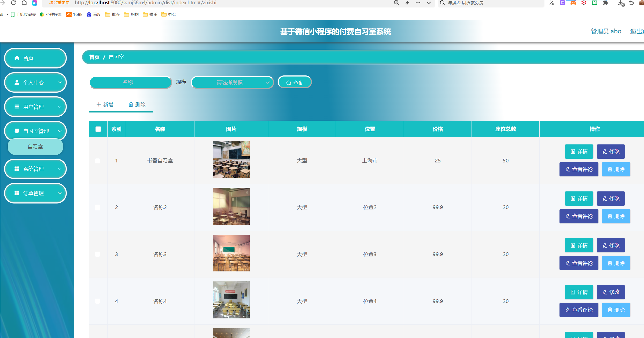Open the address bar dropdown chevron
The width and height of the screenshot is (644, 338).
pos(429,3)
